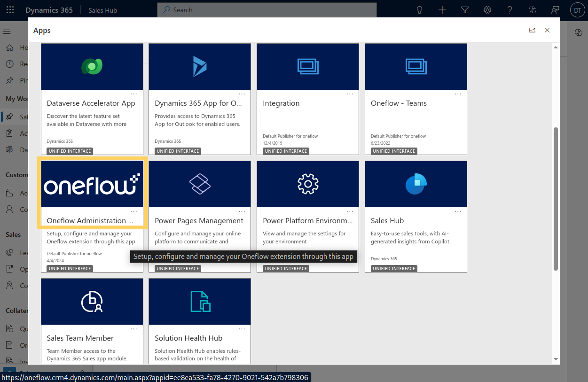The image size is (588, 382).
Task: Open more options on the Integration tile
Action: click(x=350, y=93)
